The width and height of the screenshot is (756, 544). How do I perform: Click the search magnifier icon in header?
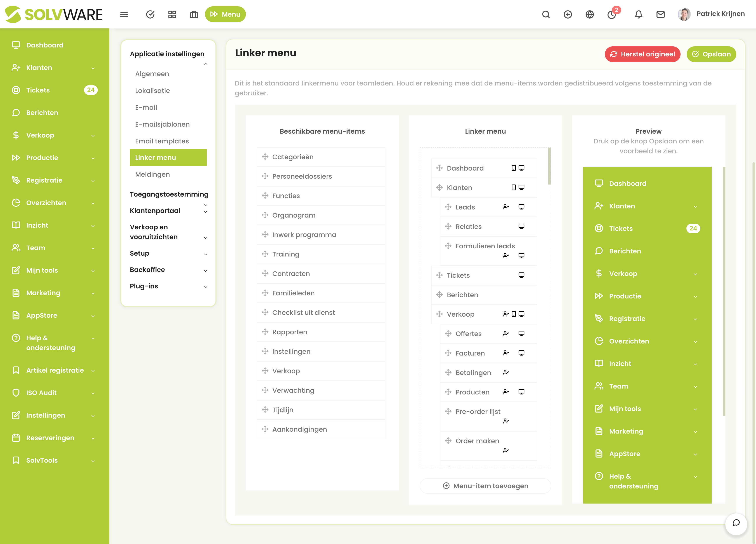546,14
